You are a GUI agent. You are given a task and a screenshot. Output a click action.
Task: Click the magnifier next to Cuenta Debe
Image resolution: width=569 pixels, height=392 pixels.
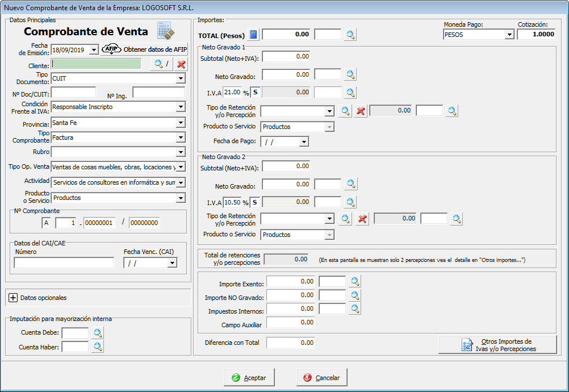pos(98,333)
